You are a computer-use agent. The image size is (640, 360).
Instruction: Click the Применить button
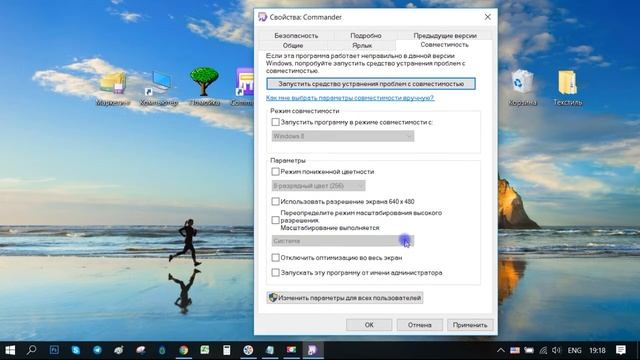(470, 325)
